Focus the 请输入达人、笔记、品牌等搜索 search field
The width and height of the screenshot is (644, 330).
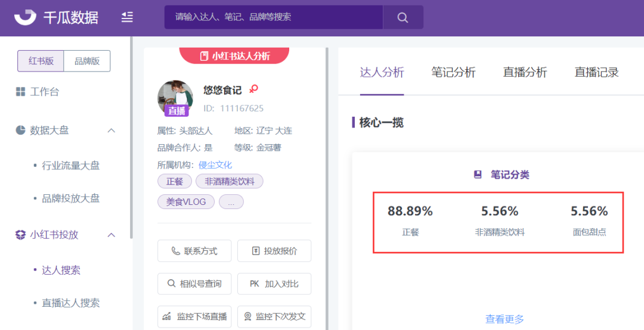point(274,17)
